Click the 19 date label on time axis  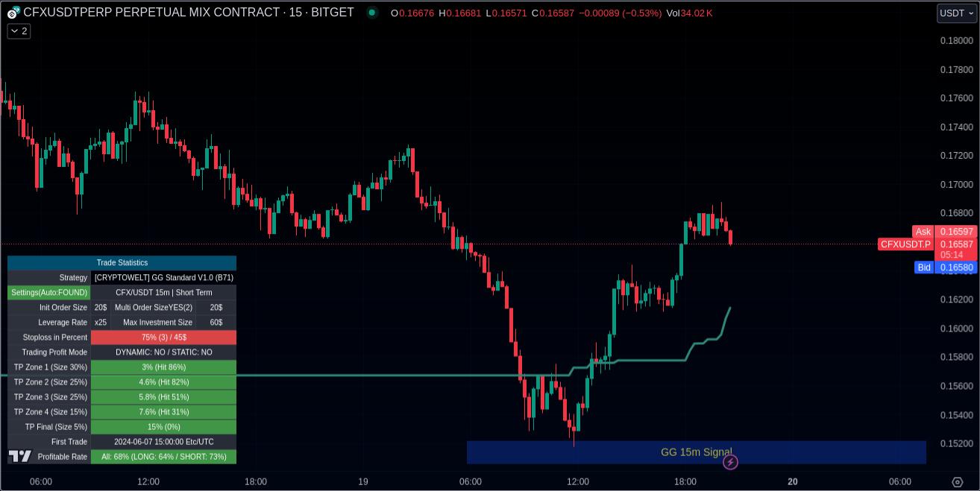tap(363, 482)
